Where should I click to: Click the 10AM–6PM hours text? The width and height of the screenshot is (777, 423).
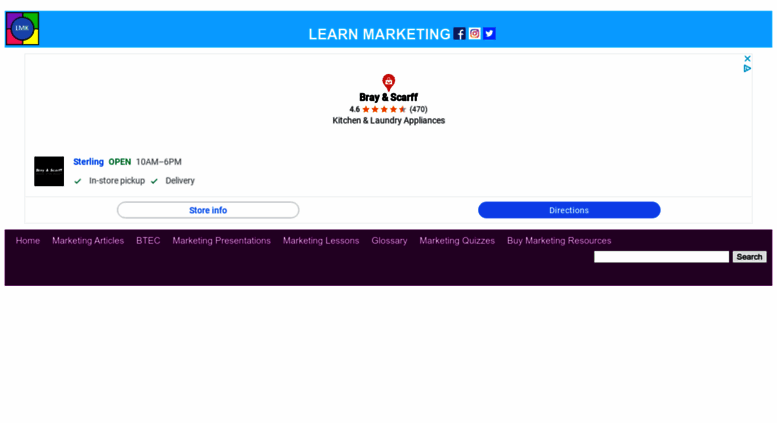pyautogui.click(x=159, y=162)
